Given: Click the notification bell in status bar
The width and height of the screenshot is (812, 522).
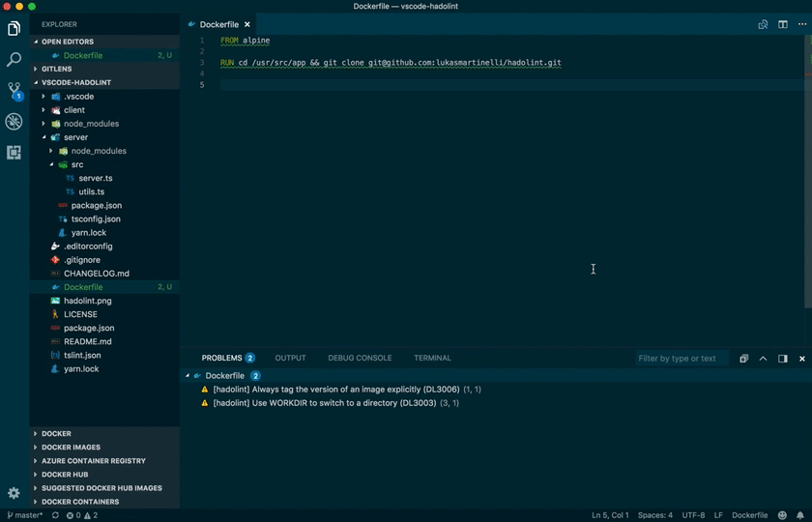Looking at the screenshot, I should tap(800, 515).
